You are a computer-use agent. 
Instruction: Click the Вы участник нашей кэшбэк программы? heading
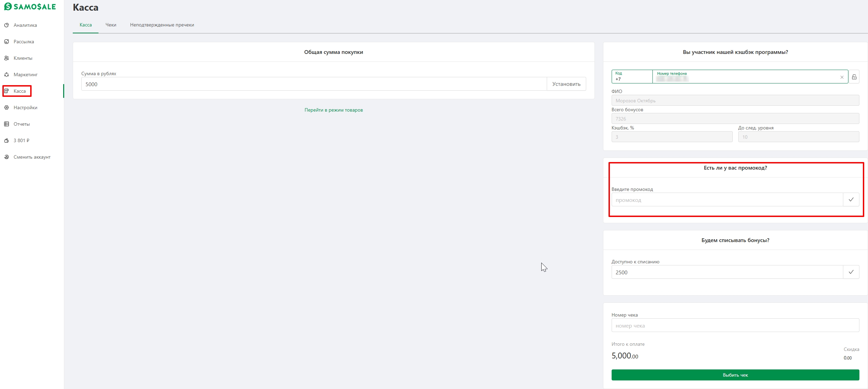(735, 52)
